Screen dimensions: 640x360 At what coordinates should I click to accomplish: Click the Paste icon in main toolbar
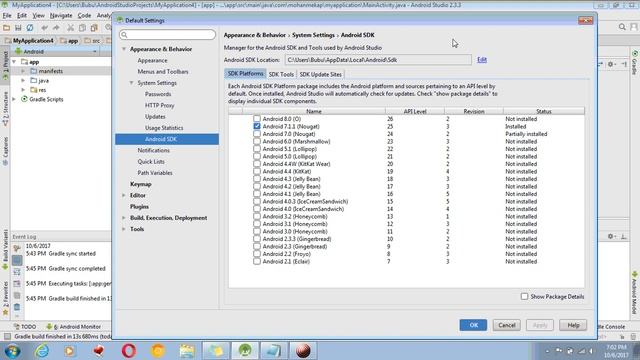[94, 28]
